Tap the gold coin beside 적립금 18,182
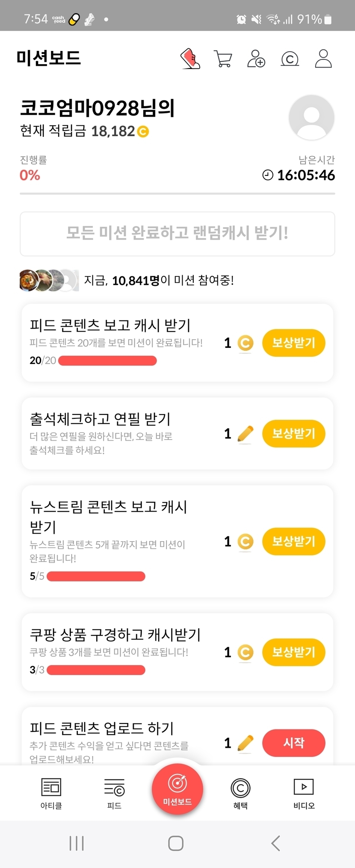This screenshot has height=868, width=355. [143, 131]
